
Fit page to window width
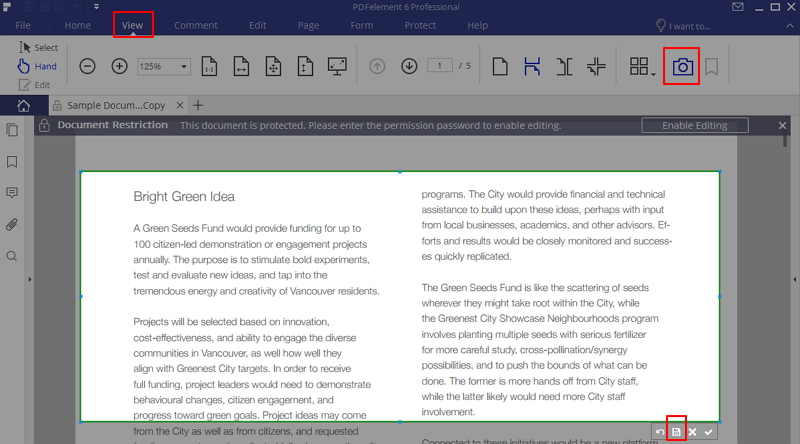[241, 66]
